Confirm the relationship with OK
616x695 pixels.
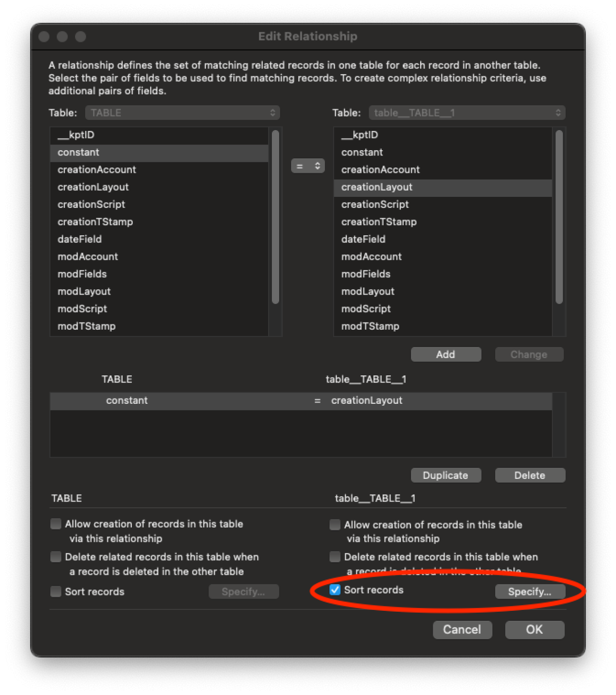(534, 630)
